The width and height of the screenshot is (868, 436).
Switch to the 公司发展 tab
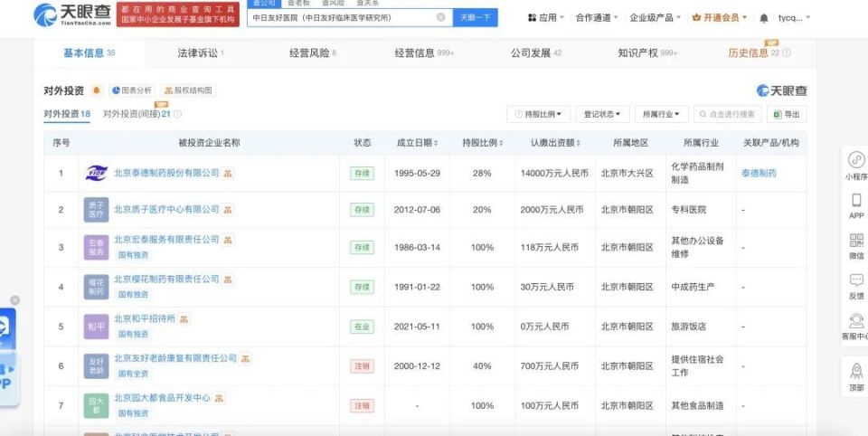point(536,53)
